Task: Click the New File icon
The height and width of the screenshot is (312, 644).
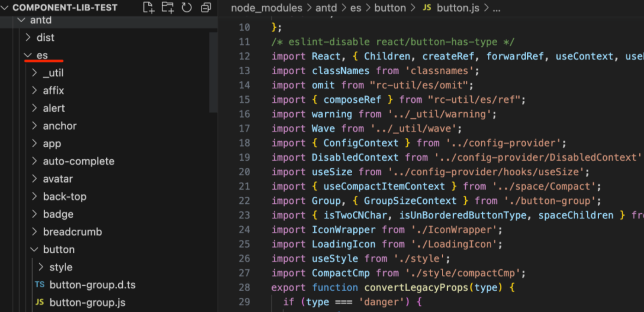Action: click(148, 8)
